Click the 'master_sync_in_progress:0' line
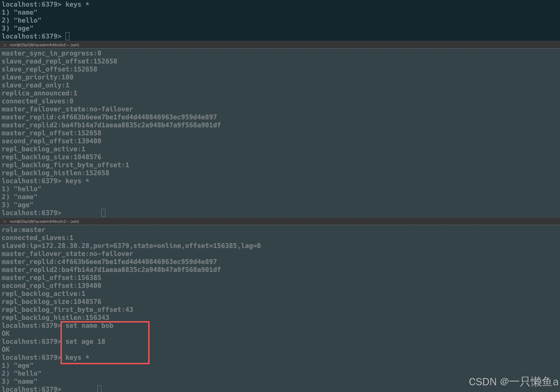560x392 pixels. (52, 53)
